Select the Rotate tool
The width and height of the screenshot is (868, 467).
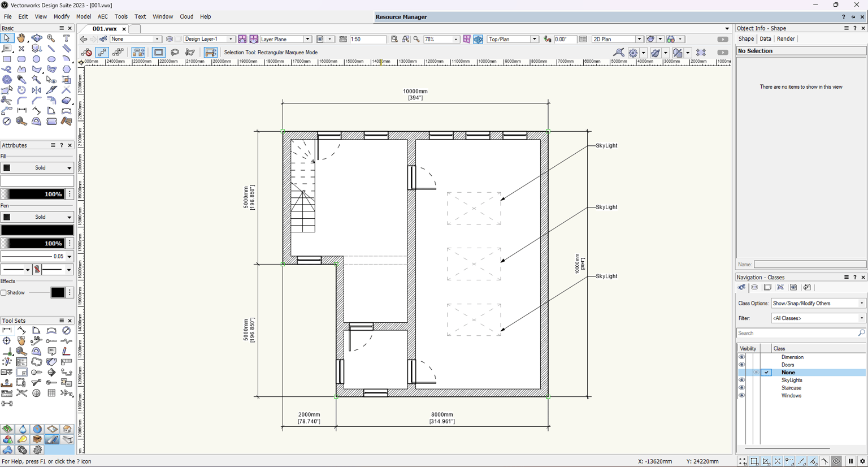(21, 90)
